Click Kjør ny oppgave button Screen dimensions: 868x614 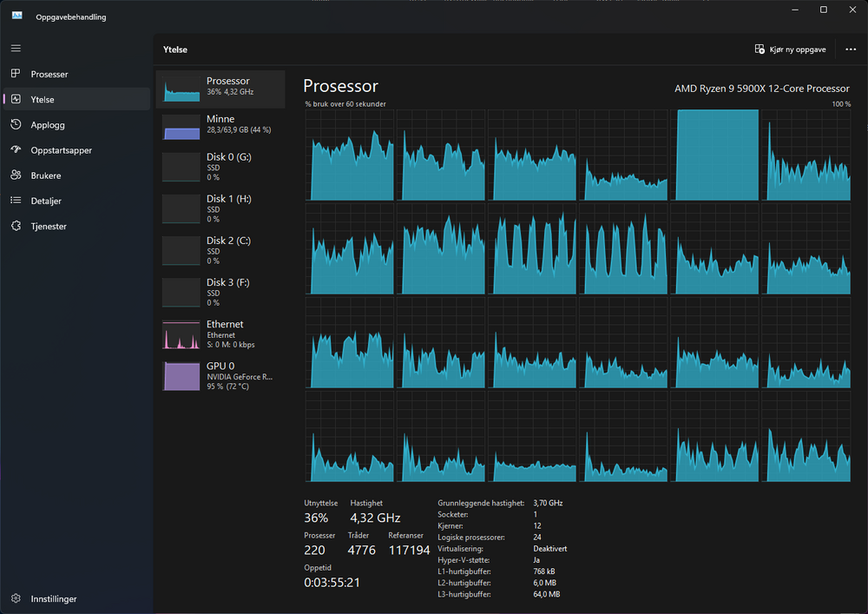790,50
